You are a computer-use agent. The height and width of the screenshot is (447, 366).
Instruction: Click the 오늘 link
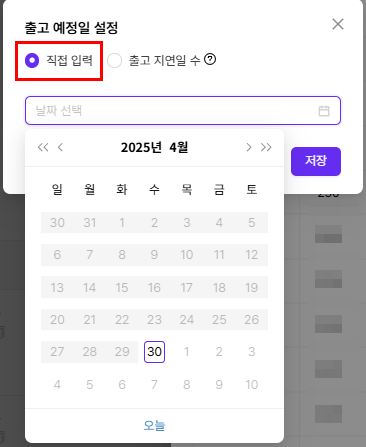tap(154, 425)
